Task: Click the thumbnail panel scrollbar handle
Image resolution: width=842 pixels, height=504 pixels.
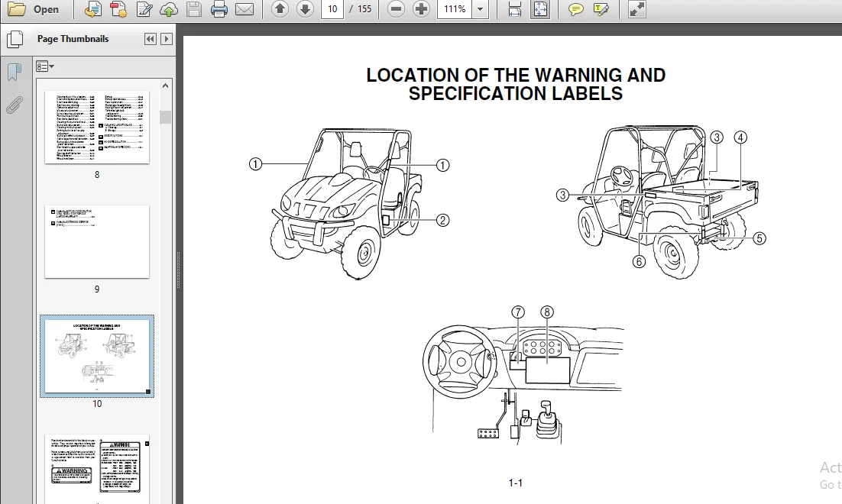Action: tap(165, 117)
